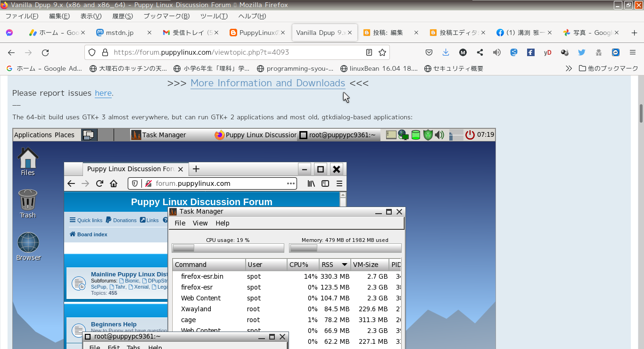Open the Firefox hamburger menu
This screenshot has width=644, height=349.
[x=633, y=53]
